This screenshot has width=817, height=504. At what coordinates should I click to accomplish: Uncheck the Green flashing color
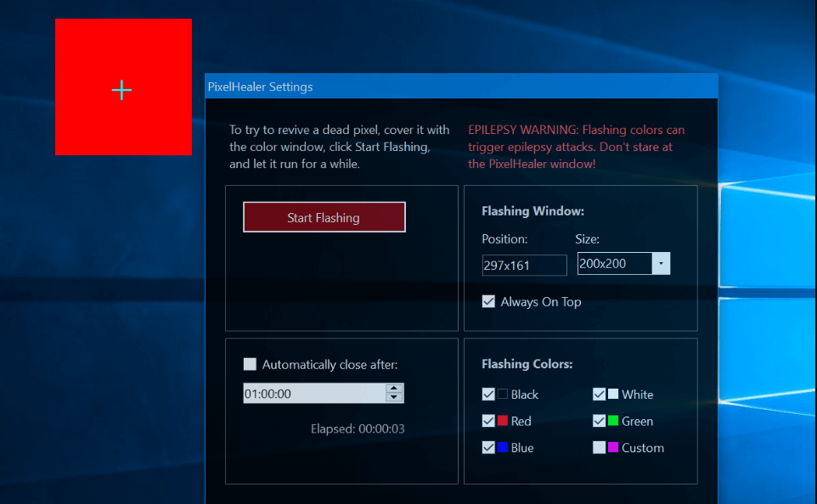tap(600, 421)
